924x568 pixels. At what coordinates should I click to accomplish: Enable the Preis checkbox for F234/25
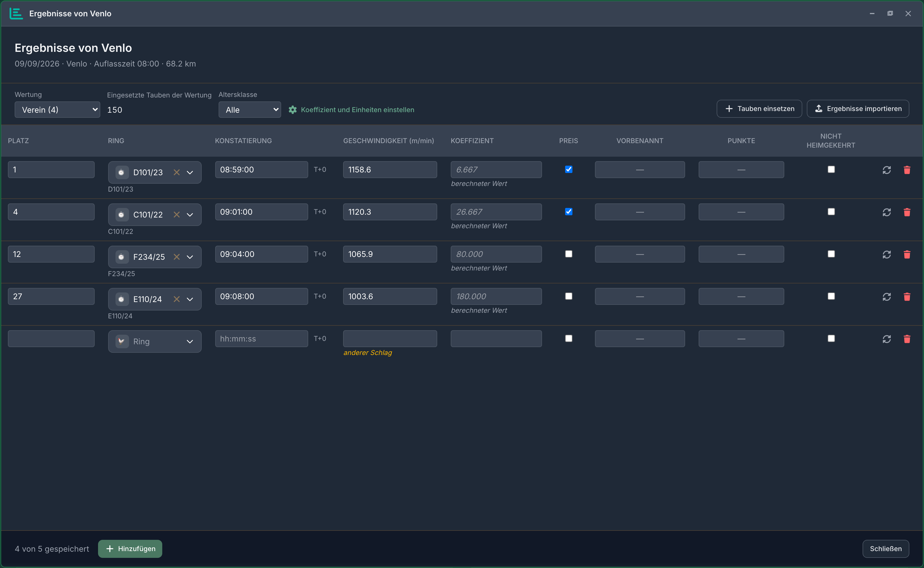[569, 254]
